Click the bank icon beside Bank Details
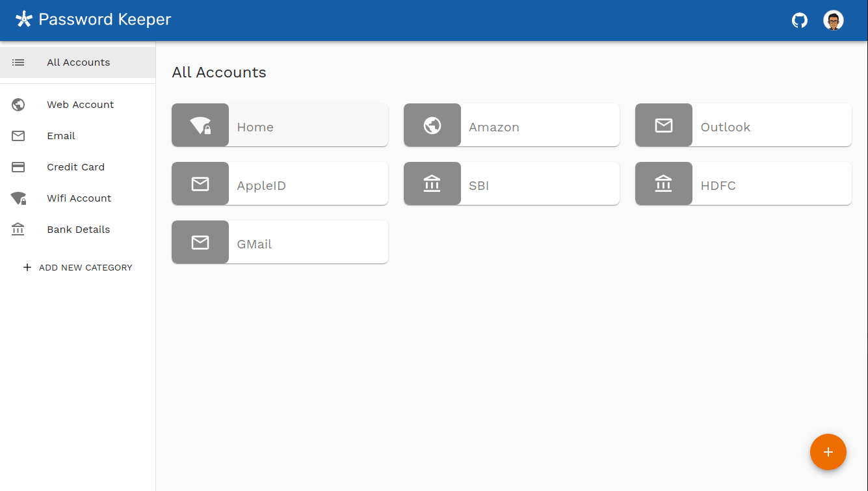 (18, 229)
